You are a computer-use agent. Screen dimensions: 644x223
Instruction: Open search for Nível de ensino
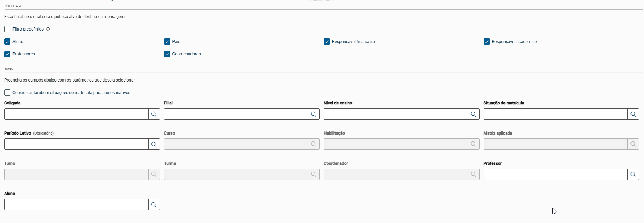(473, 114)
